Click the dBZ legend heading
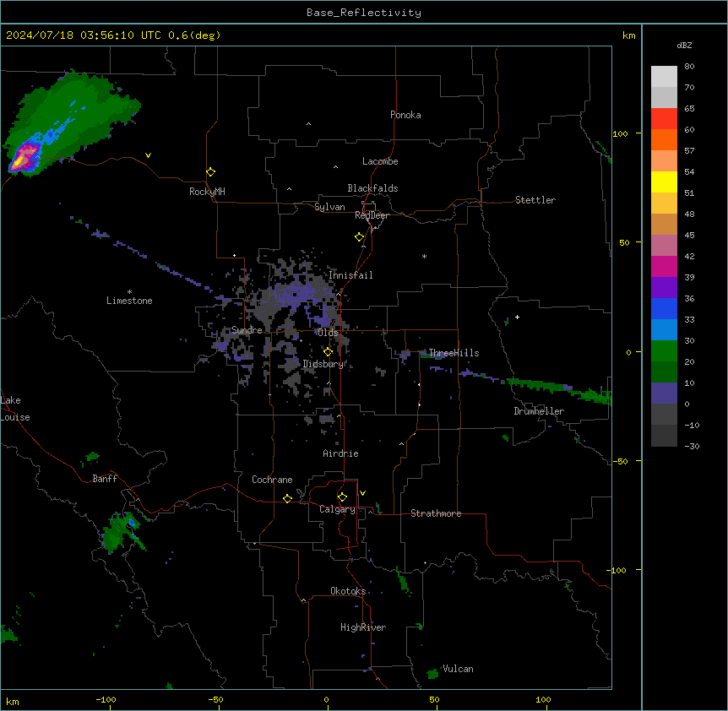728x711 pixels. (684, 45)
